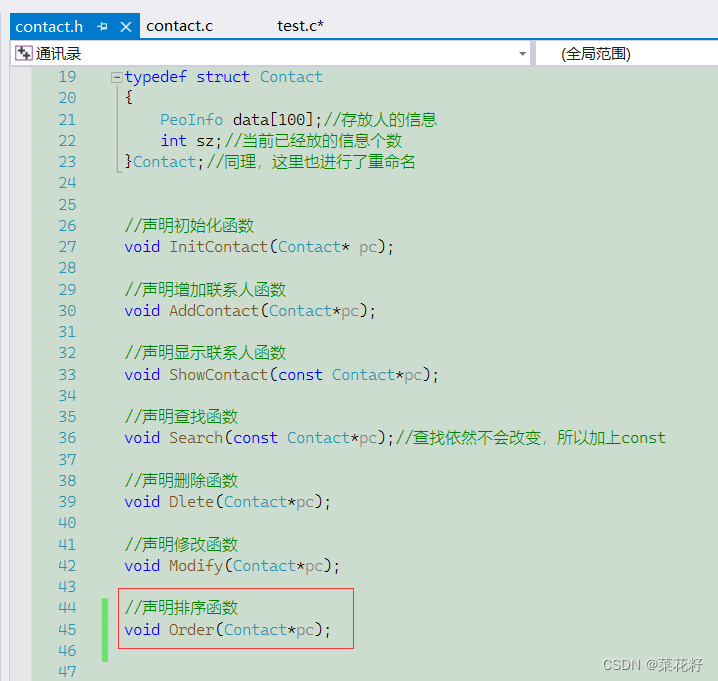The width and height of the screenshot is (718, 681).
Task: Pin the contact.h tab
Action: click(103, 27)
